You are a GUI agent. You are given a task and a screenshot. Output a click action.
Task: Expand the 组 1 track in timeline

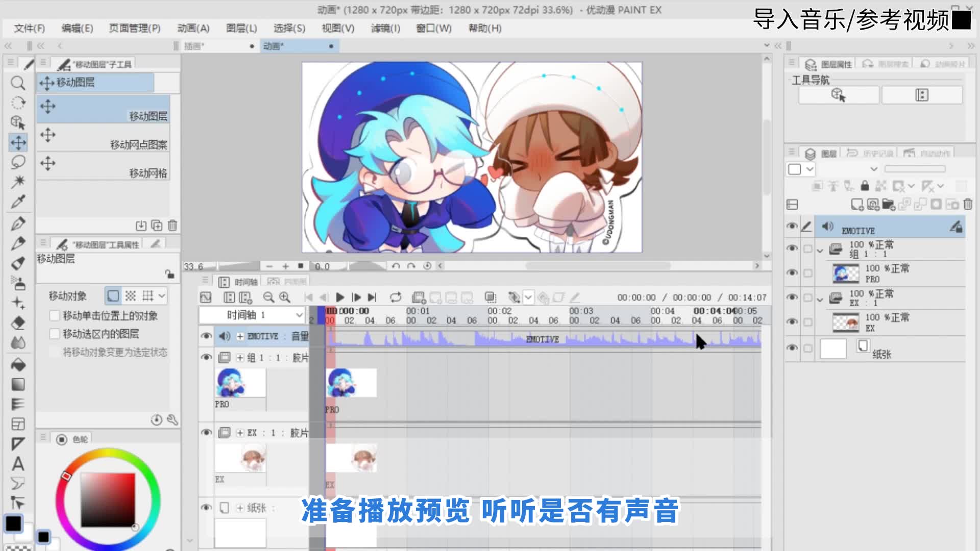pyautogui.click(x=240, y=358)
